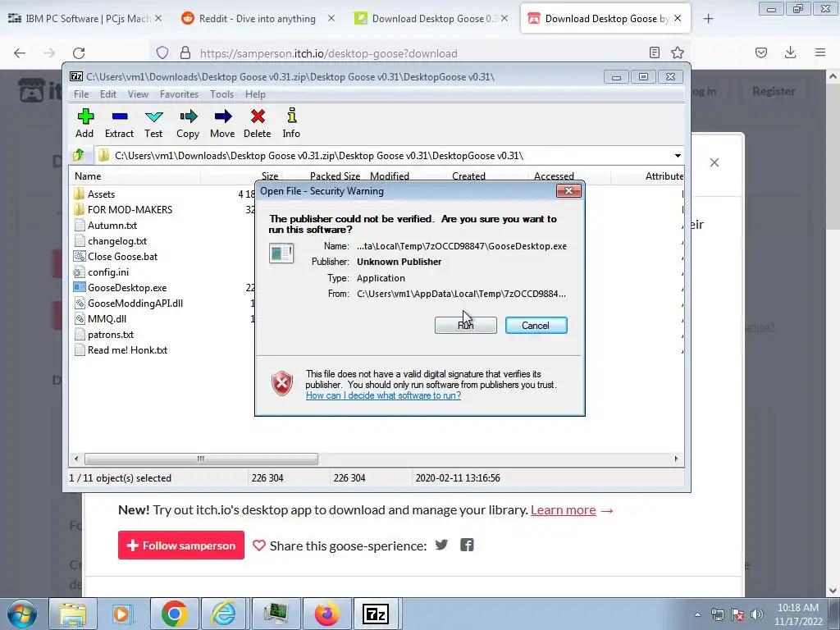The image size is (840, 630).
Task: Open the address path dropdown in 7-Zip
Action: (x=678, y=156)
